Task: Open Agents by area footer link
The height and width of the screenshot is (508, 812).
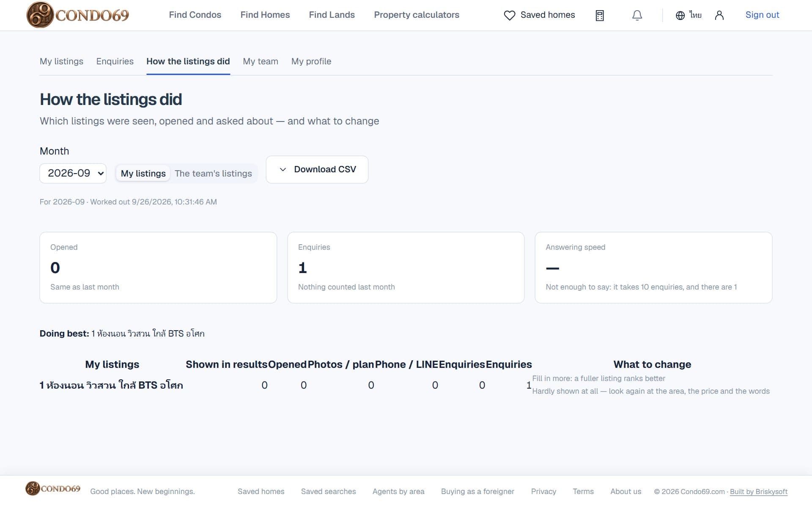Action: (398, 491)
